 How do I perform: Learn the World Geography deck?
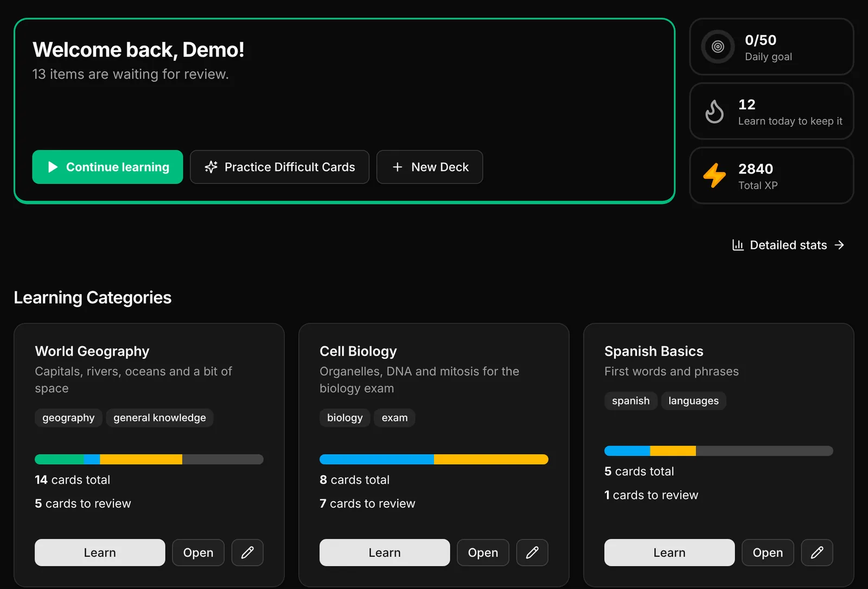tap(100, 553)
